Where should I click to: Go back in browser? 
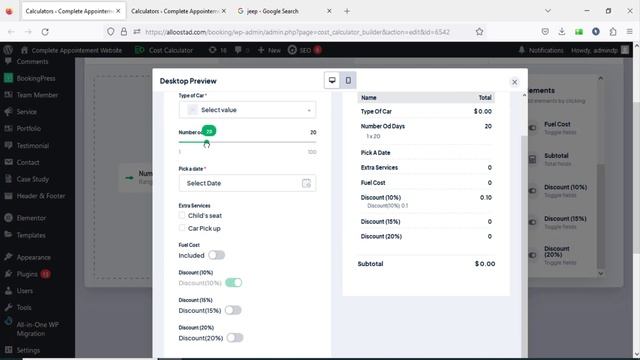click(x=11, y=31)
